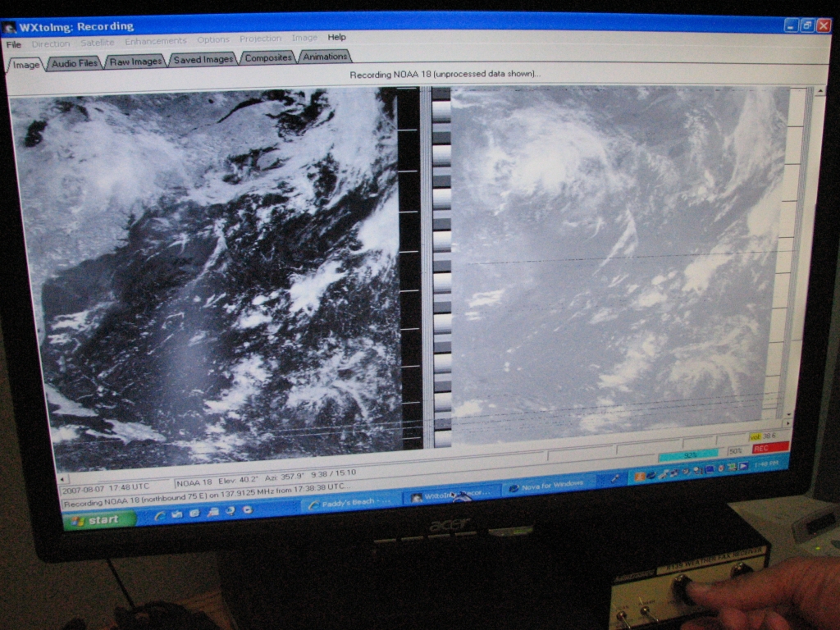The width and height of the screenshot is (840, 630).
Task: Click the system tray clock
Action: tap(766, 464)
